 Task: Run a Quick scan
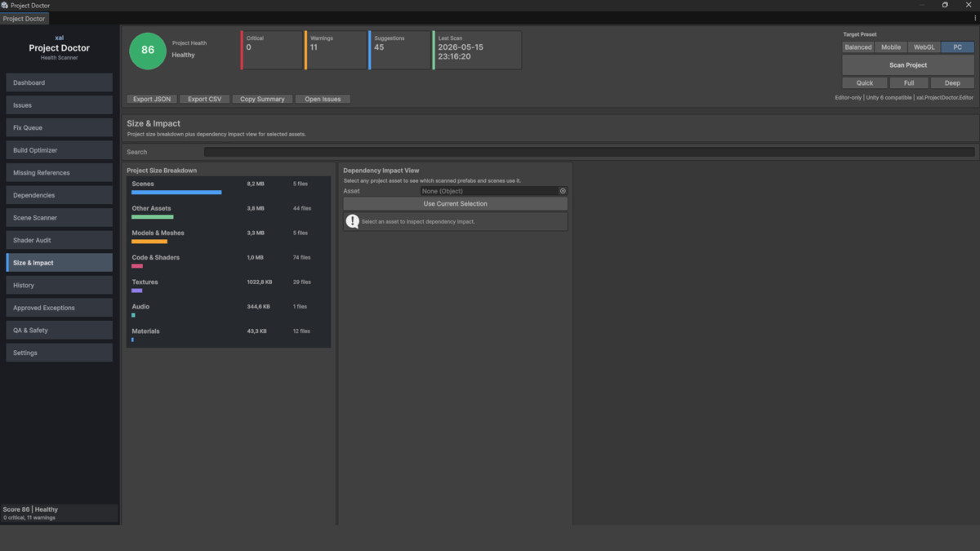click(865, 82)
